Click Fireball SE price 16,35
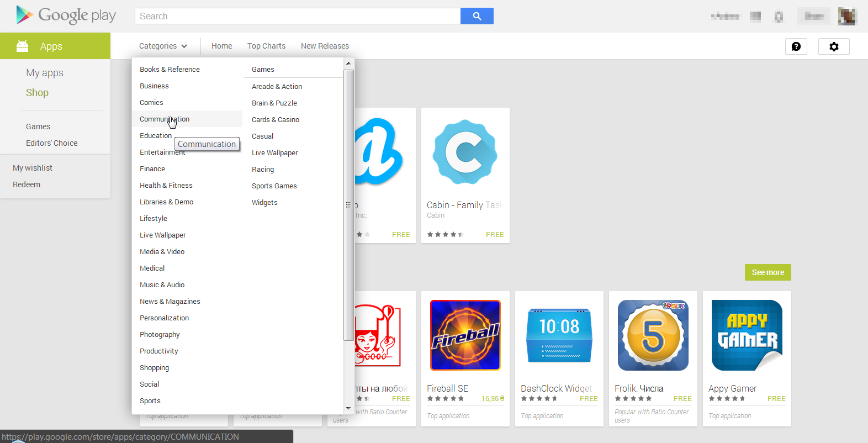The height and width of the screenshot is (443, 868). click(x=493, y=398)
